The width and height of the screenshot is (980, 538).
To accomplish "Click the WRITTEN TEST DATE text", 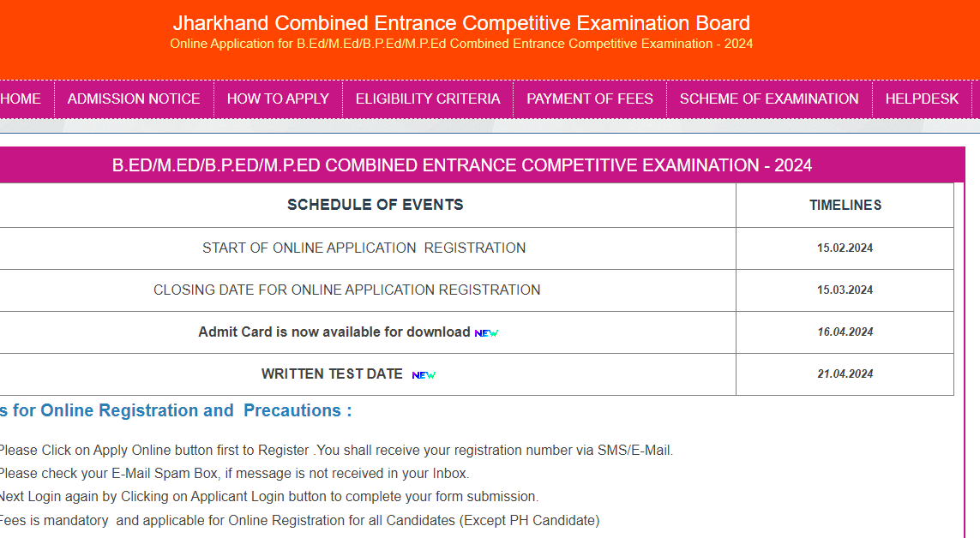I will 332,374.
